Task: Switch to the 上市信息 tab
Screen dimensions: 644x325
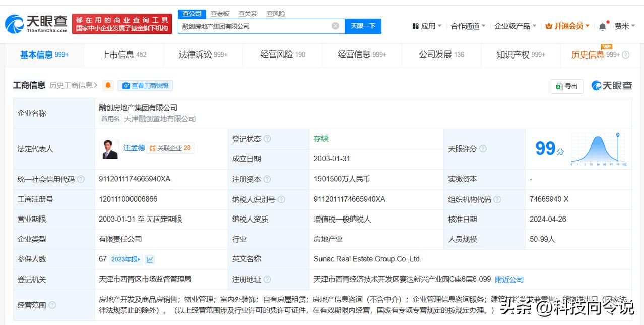Action: 123,55
